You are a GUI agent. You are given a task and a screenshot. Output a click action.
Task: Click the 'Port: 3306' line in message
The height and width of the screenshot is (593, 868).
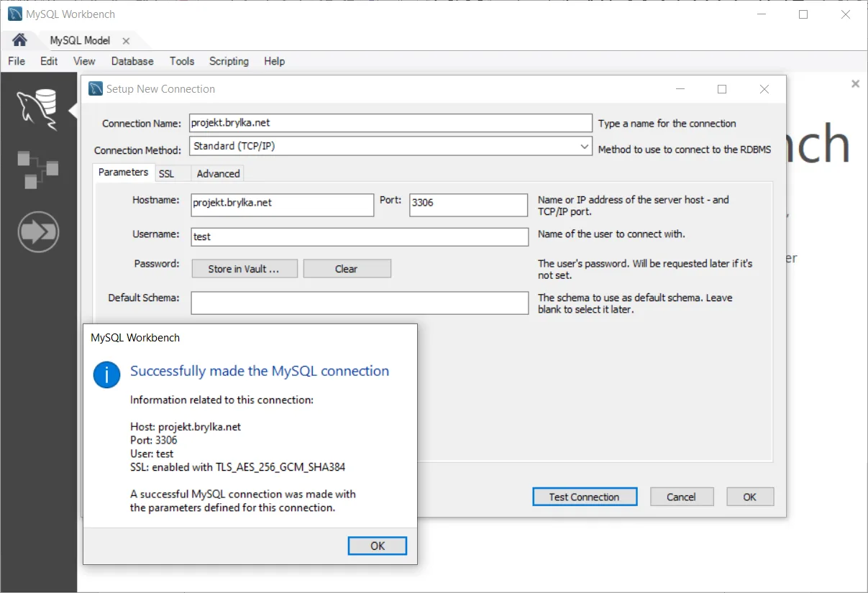(154, 440)
